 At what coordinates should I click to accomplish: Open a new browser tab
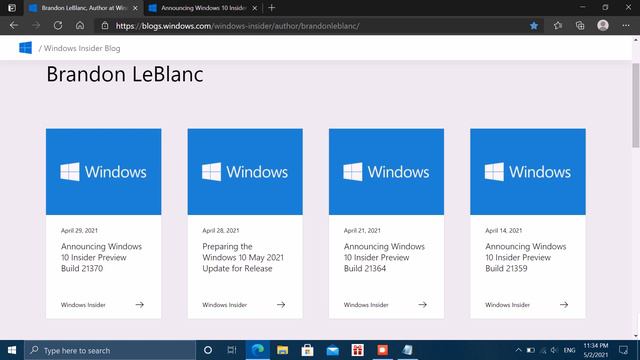pyautogui.click(x=271, y=8)
